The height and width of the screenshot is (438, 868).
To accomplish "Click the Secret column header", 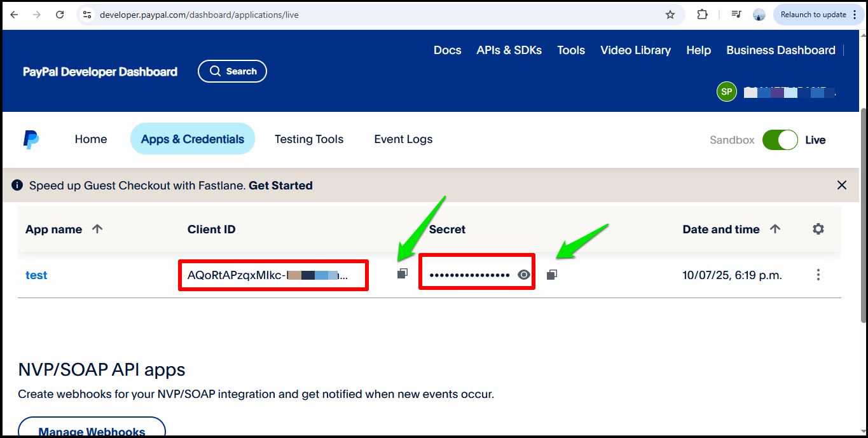I will [448, 229].
